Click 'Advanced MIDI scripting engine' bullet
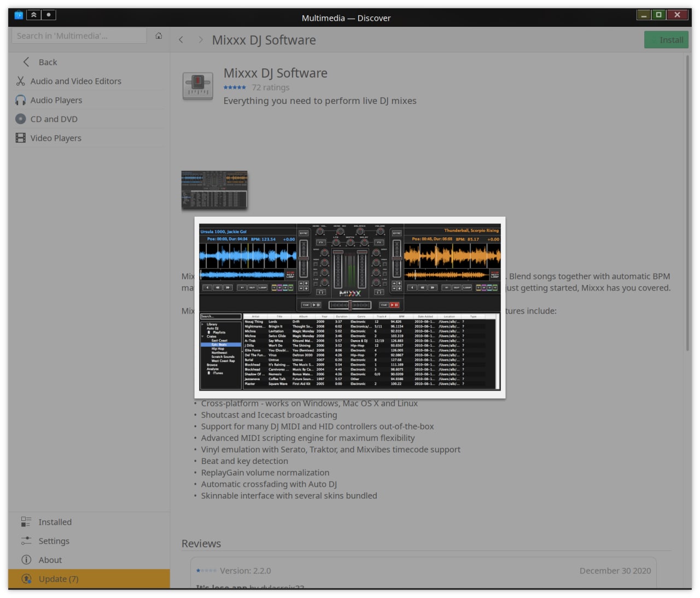Viewport: 700px width, 598px height. [x=308, y=438]
